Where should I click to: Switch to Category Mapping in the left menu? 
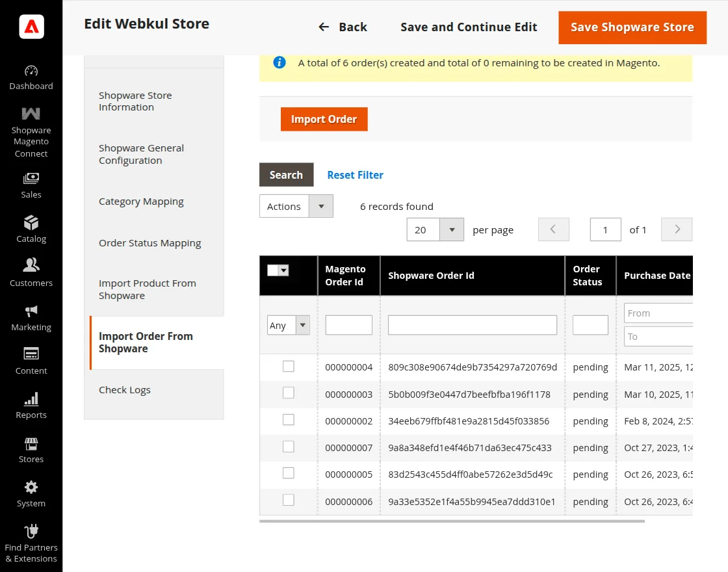pyautogui.click(x=141, y=201)
